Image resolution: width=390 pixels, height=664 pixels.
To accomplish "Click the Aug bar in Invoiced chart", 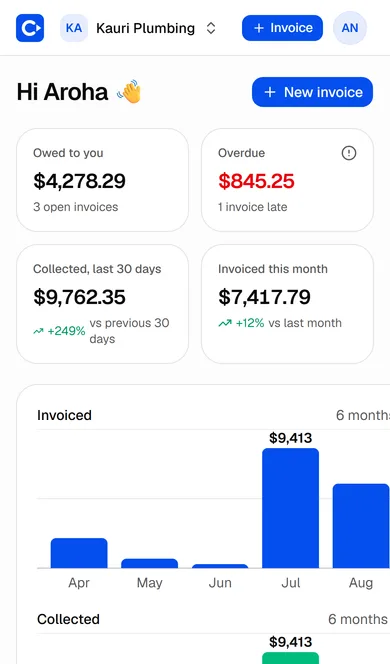I will point(361,526).
